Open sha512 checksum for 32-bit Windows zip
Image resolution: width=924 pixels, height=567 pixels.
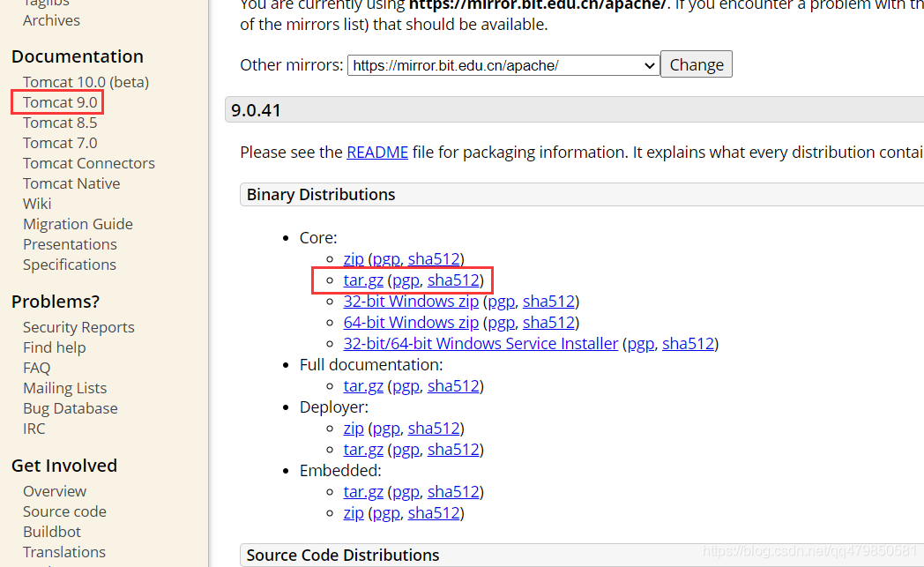click(x=548, y=302)
